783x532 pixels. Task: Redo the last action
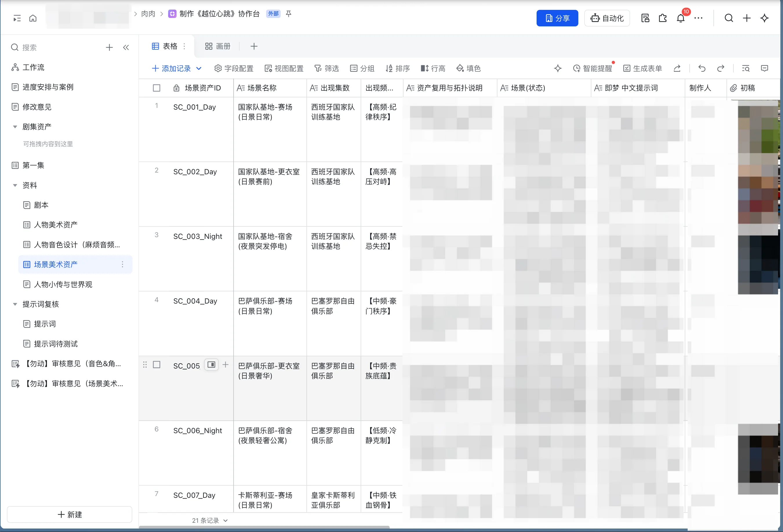pyautogui.click(x=721, y=68)
